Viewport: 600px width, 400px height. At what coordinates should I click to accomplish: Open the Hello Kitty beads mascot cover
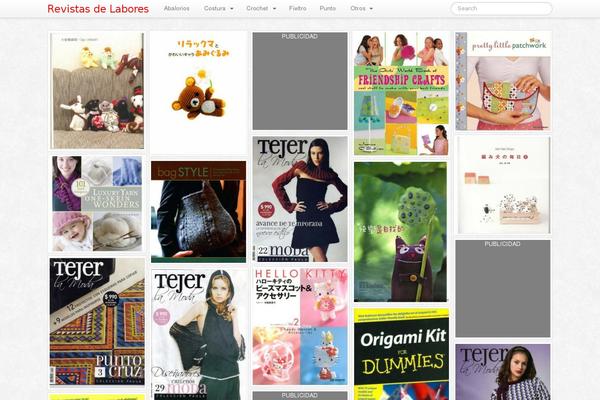[x=300, y=327]
